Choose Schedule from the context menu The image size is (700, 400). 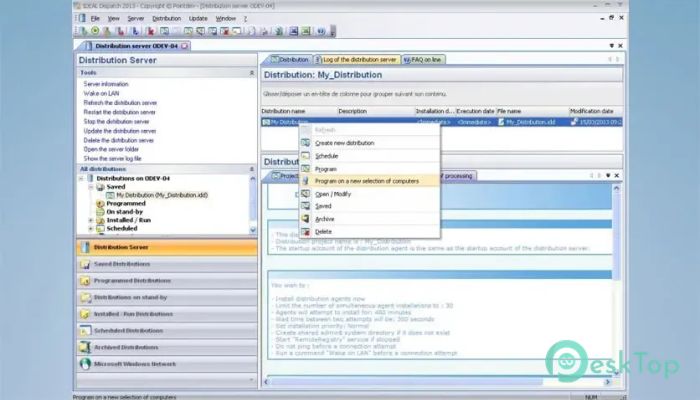click(x=369, y=156)
